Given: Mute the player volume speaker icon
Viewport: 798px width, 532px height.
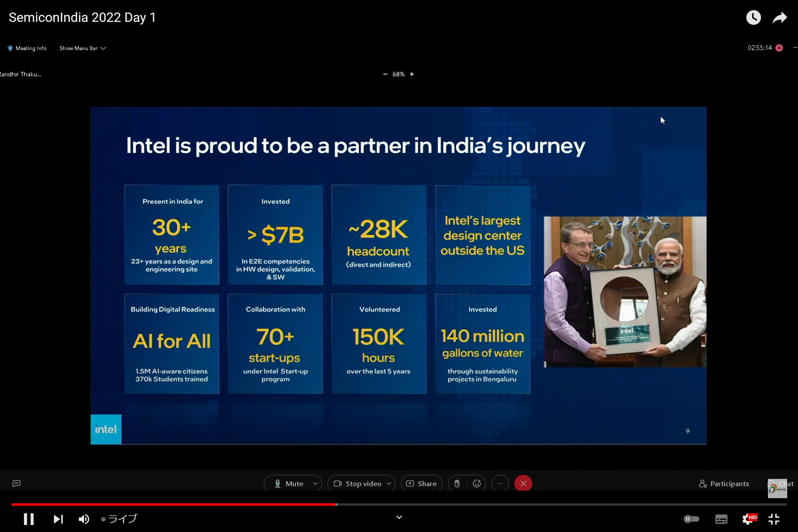Looking at the screenshot, I should [83, 519].
